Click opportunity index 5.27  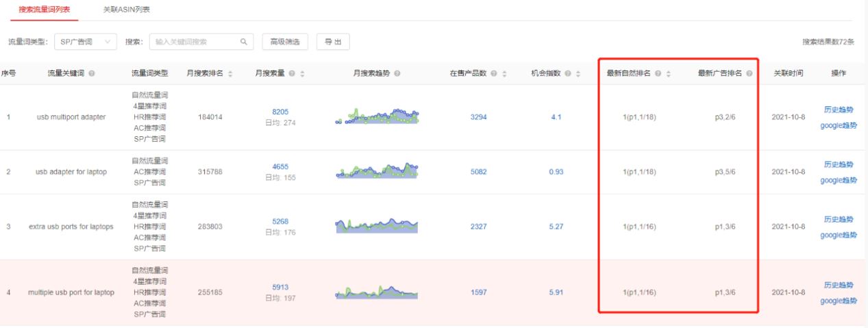point(556,227)
